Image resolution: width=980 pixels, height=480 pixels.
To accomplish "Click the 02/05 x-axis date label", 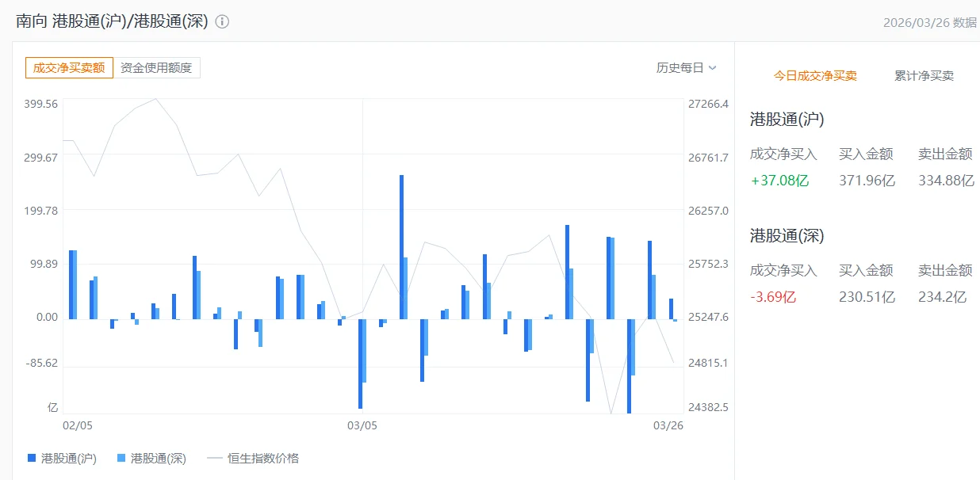I will [78, 425].
